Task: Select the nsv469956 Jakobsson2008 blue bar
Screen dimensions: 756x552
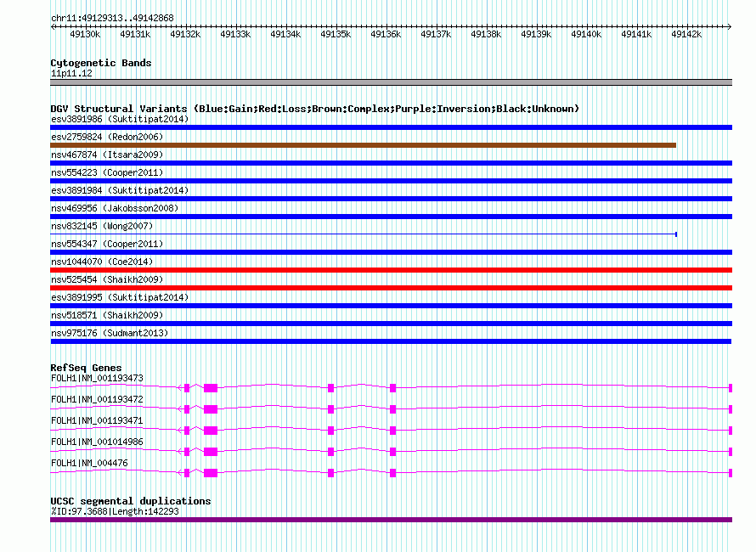Action: pyautogui.click(x=391, y=217)
